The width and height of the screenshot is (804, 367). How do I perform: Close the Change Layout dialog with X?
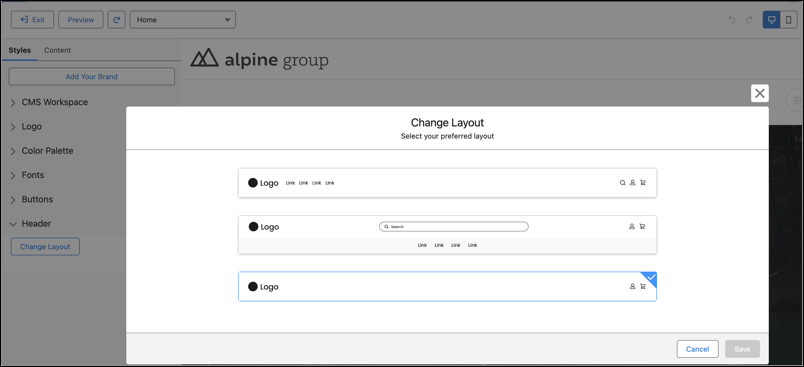(x=759, y=93)
